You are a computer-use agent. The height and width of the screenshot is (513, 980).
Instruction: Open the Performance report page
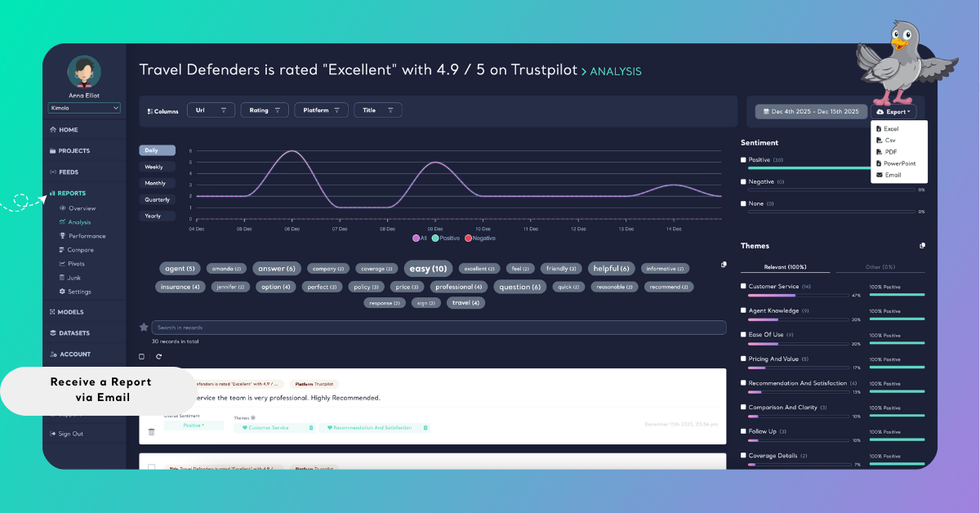[x=82, y=236]
